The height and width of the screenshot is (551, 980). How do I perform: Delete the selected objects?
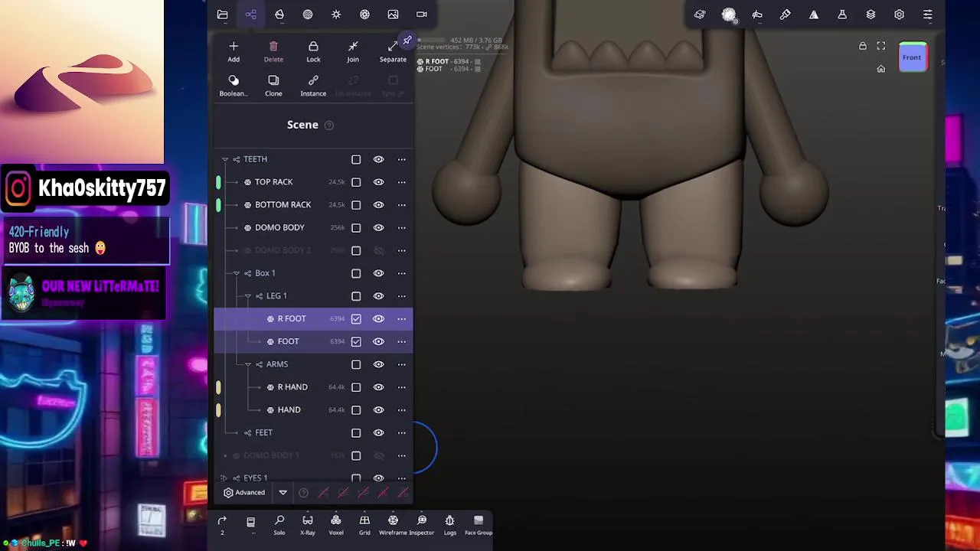click(x=273, y=51)
